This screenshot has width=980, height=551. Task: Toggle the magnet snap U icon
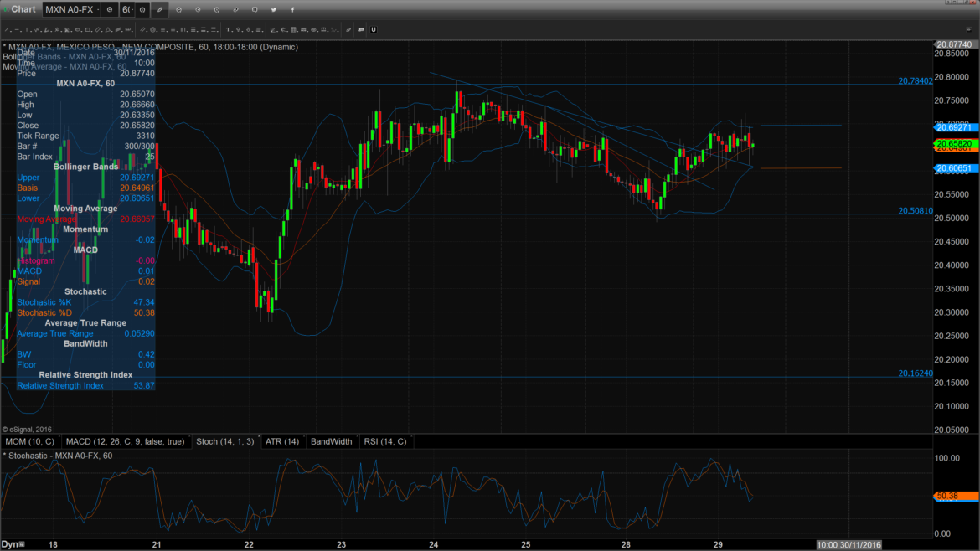point(374,30)
